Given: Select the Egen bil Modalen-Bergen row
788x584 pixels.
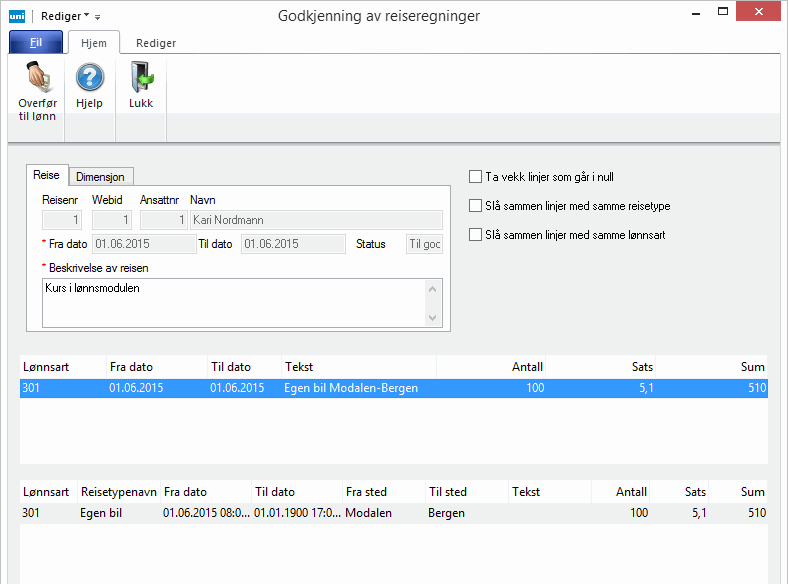Looking at the screenshot, I should (x=350, y=388).
